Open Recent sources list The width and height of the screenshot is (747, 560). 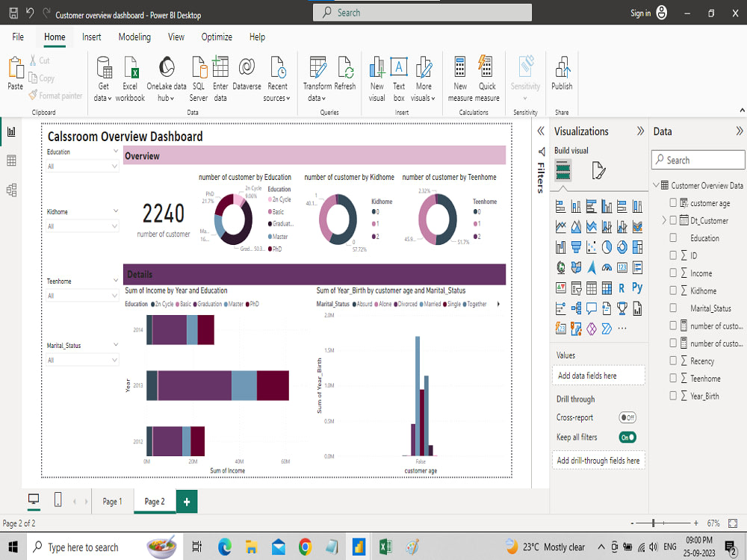277,78
